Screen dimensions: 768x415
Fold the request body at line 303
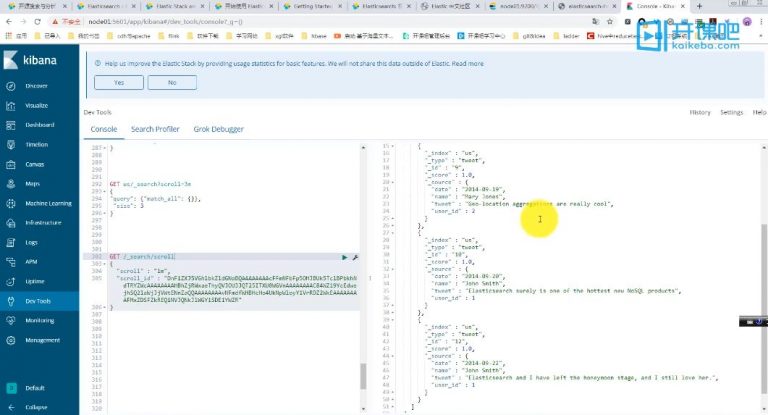click(107, 264)
